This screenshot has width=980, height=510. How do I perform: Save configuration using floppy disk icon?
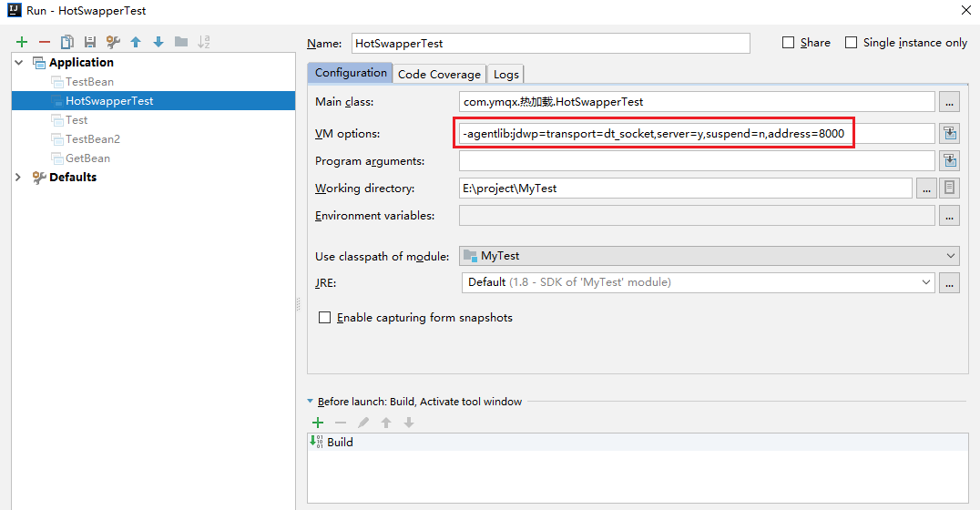pos(90,42)
